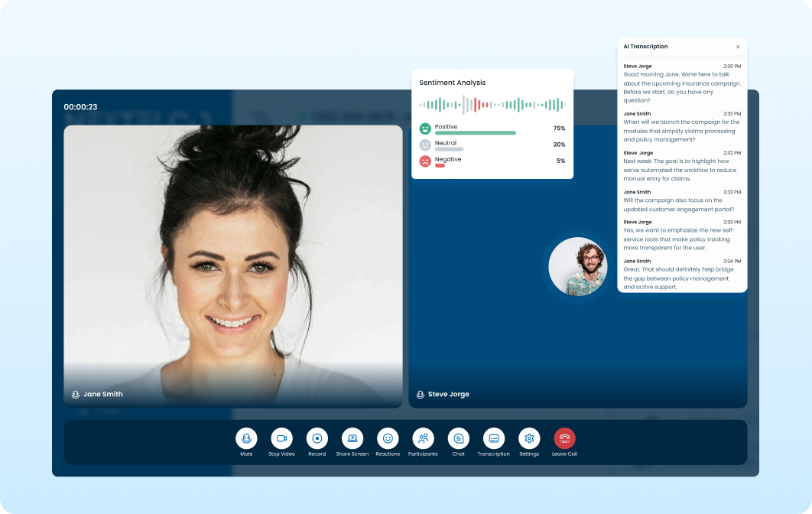Click the microphone icon beside Steve Jorge
Viewport: 812px width, 514px height.
[421, 395]
